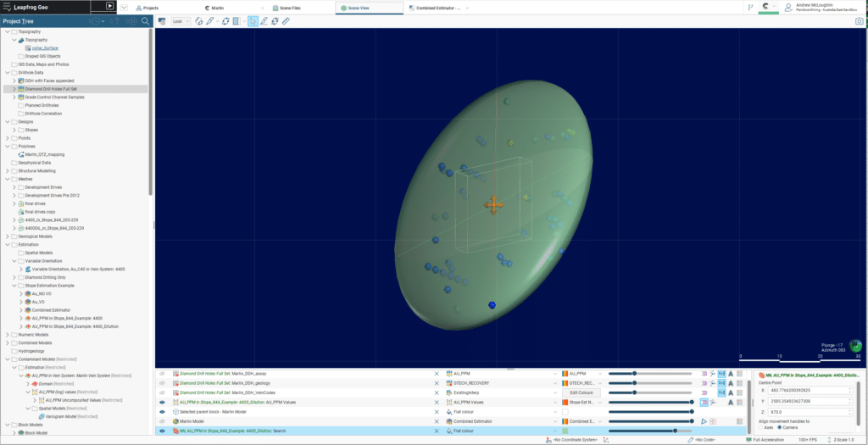Click the search icon in Project Tree
Viewport: 868px width, 445px height.
(x=145, y=21)
